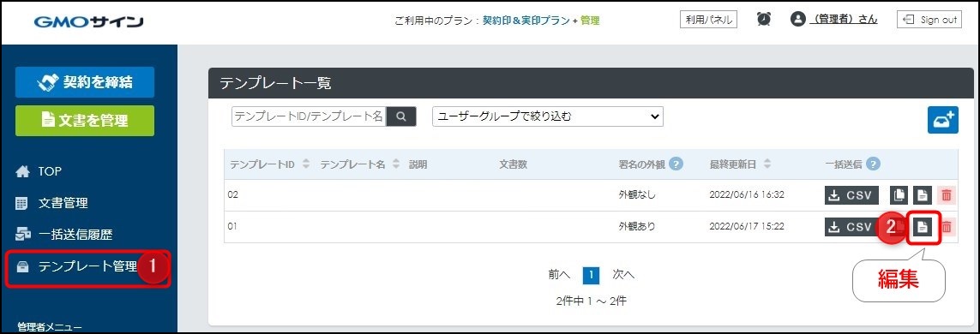This screenshot has height=334, width=980.
Task: Open the 利用パネル button
Action: click(709, 20)
